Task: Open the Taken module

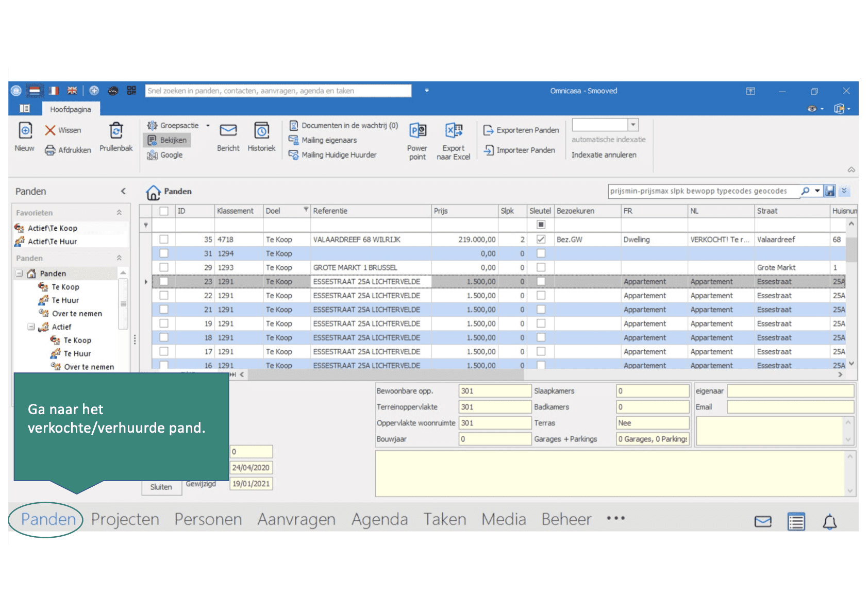Action: (445, 520)
